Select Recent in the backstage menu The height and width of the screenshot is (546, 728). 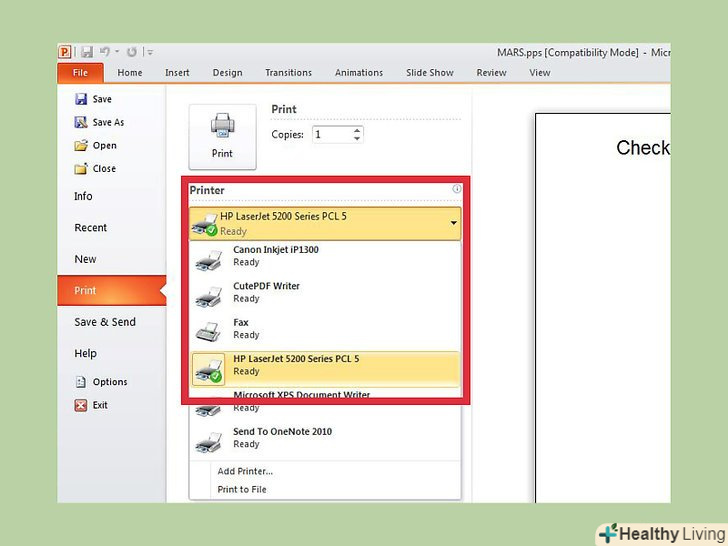pos(91,228)
